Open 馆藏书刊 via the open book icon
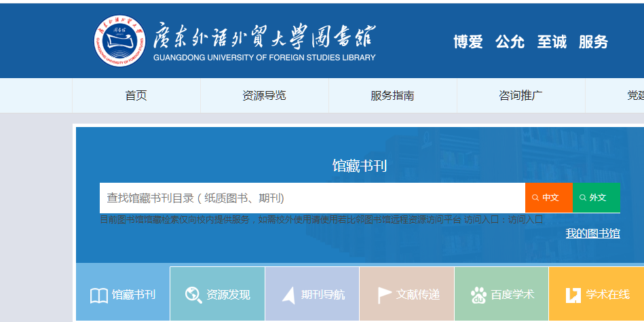The width and height of the screenshot is (644, 322). click(99, 296)
